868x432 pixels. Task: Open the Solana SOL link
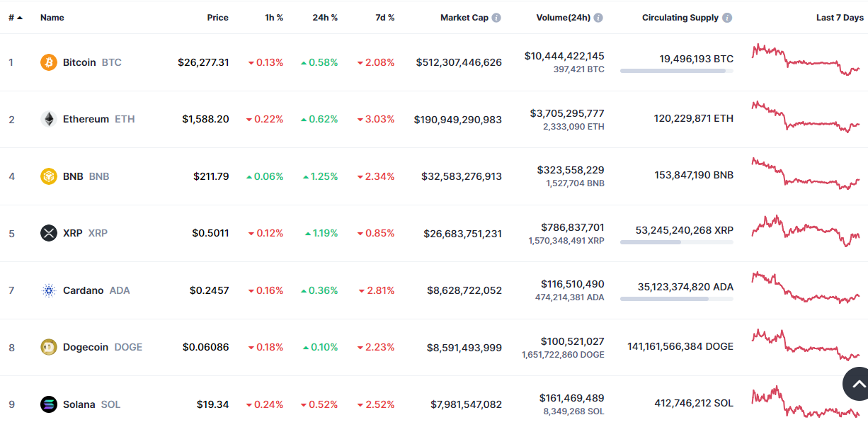point(91,404)
